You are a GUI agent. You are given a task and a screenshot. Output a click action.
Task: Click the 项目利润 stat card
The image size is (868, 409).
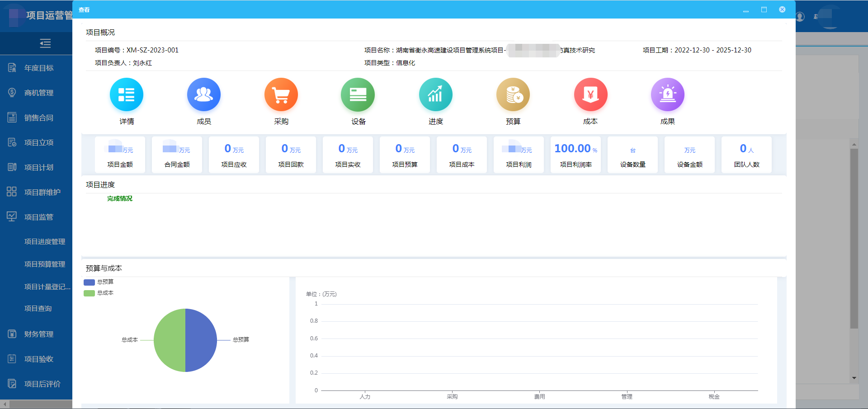pos(519,155)
